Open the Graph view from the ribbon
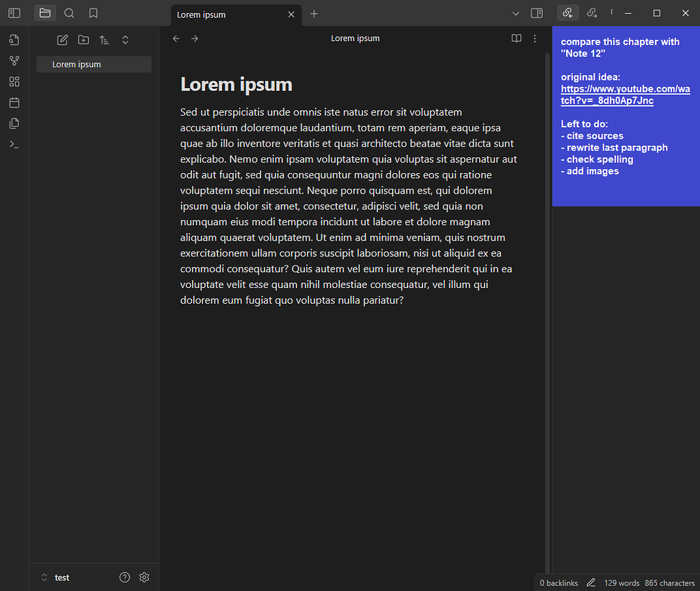This screenshot has height=591, width=700. (14, 61)
